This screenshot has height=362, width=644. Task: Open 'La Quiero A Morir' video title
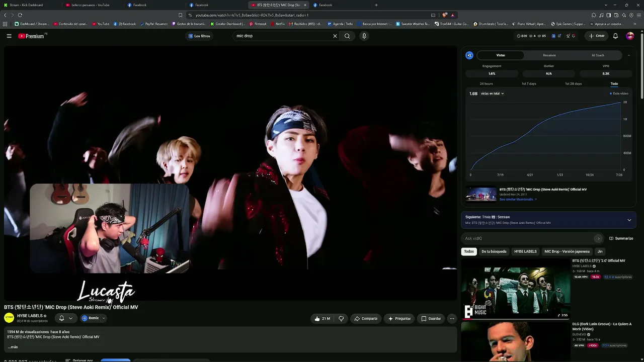pos(602,326)
